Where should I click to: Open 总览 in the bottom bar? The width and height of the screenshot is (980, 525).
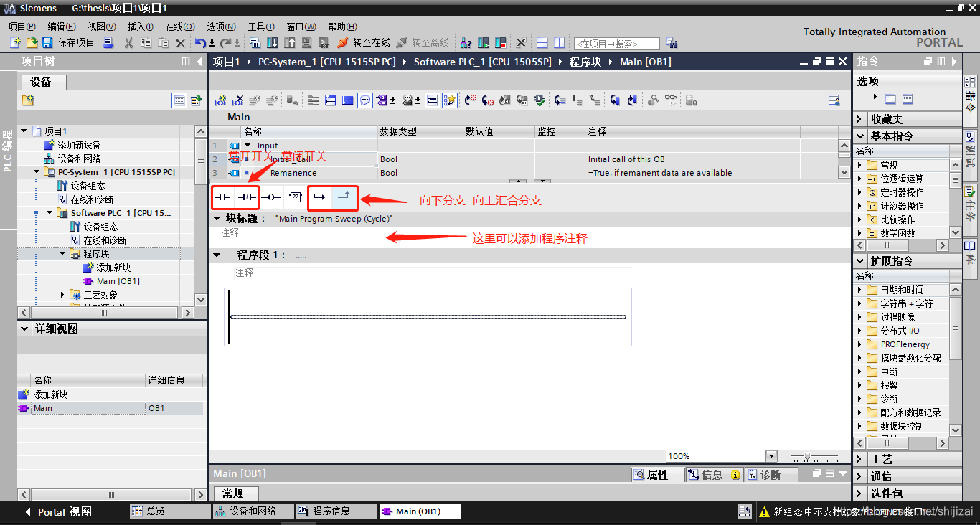[169, 511]
